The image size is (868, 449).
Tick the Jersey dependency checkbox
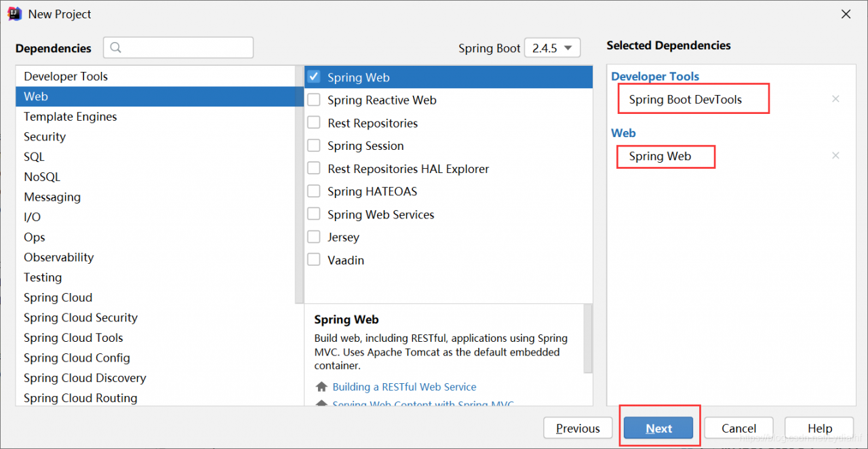[314, 237]
